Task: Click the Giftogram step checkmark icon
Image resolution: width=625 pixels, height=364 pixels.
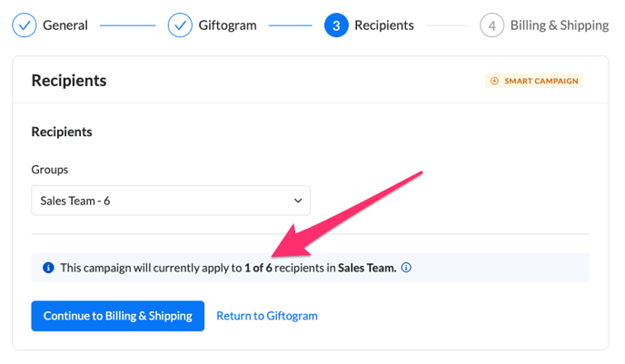Action: pyautogui.click(x=180, y=25)
